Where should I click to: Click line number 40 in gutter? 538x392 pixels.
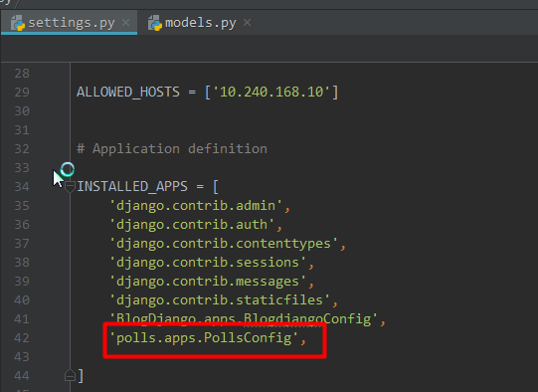[x=22, y=300]
